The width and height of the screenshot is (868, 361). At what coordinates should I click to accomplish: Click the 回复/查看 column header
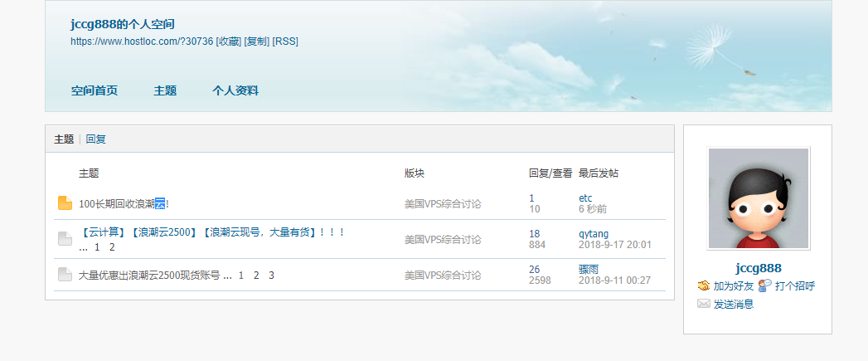pyautogui.click(x=550, y=173)
